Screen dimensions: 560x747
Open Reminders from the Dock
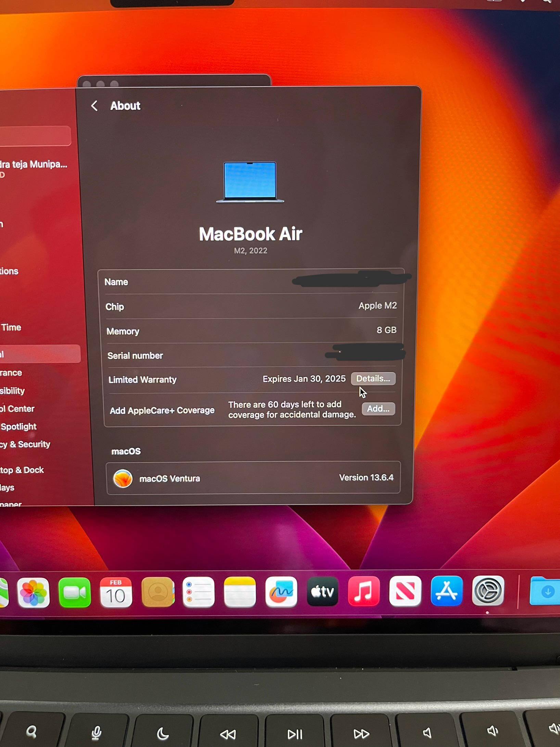(199, 593)
